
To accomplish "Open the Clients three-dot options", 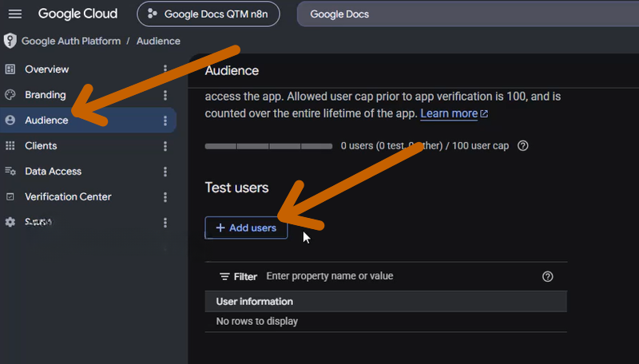I will (x=165, y=146).
